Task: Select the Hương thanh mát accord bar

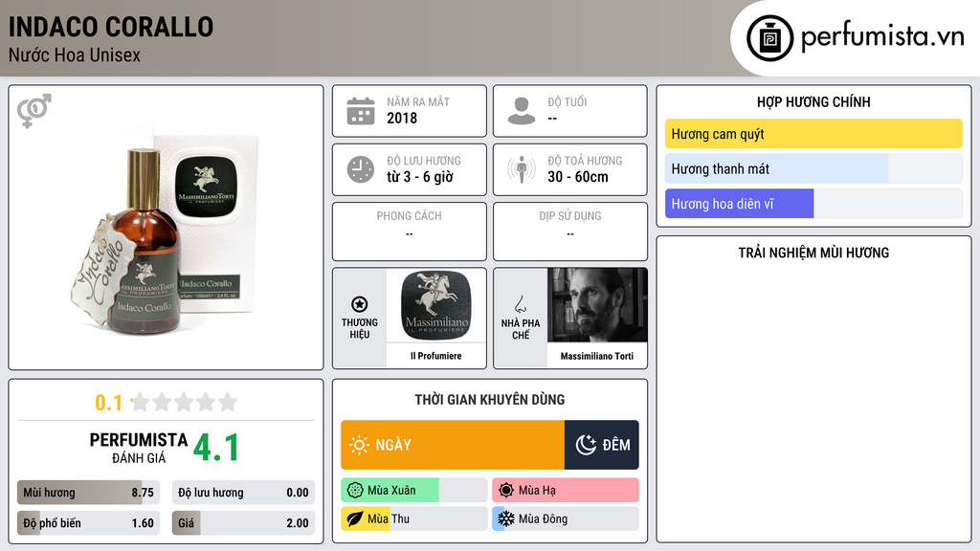Action: (813, 168)
